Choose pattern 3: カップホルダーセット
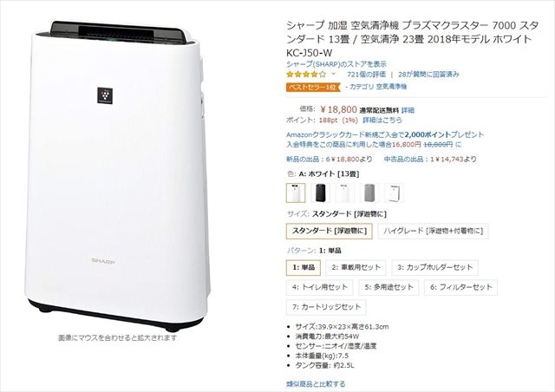This screenshot has width=555, height=392. 434,267
